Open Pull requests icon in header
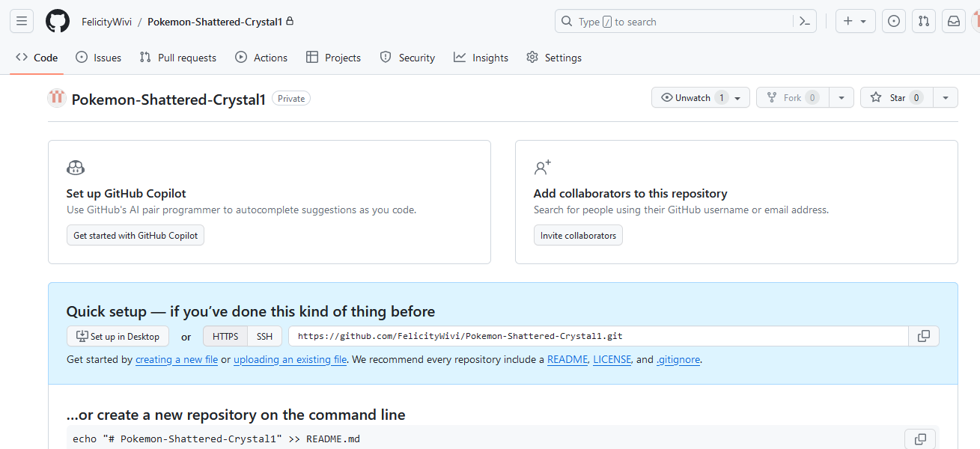 [x=924, y=22]
